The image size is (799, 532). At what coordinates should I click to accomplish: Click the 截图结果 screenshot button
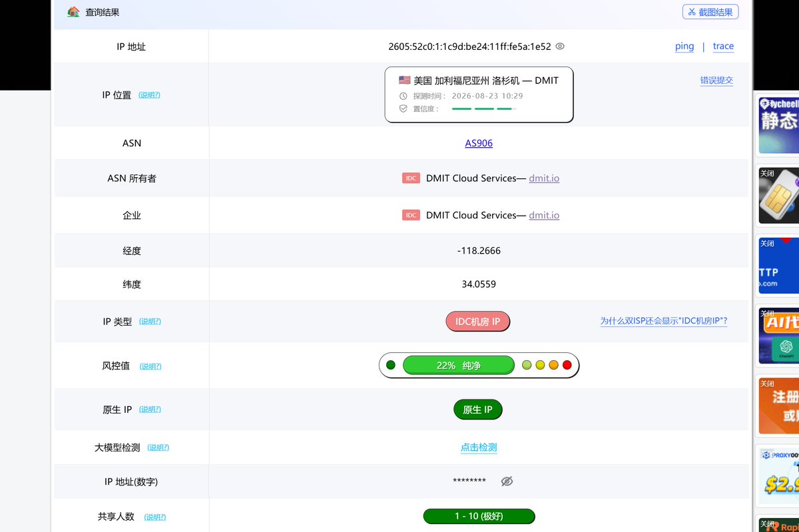coord(710,12)
